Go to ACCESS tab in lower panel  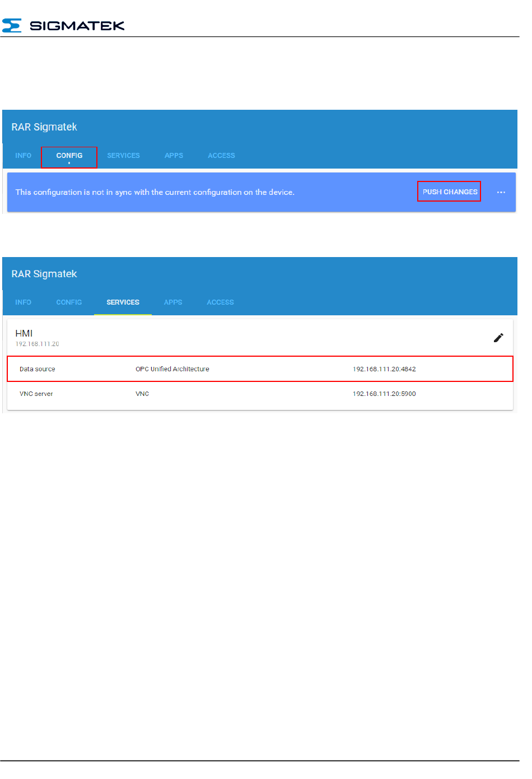coord(221,302)
